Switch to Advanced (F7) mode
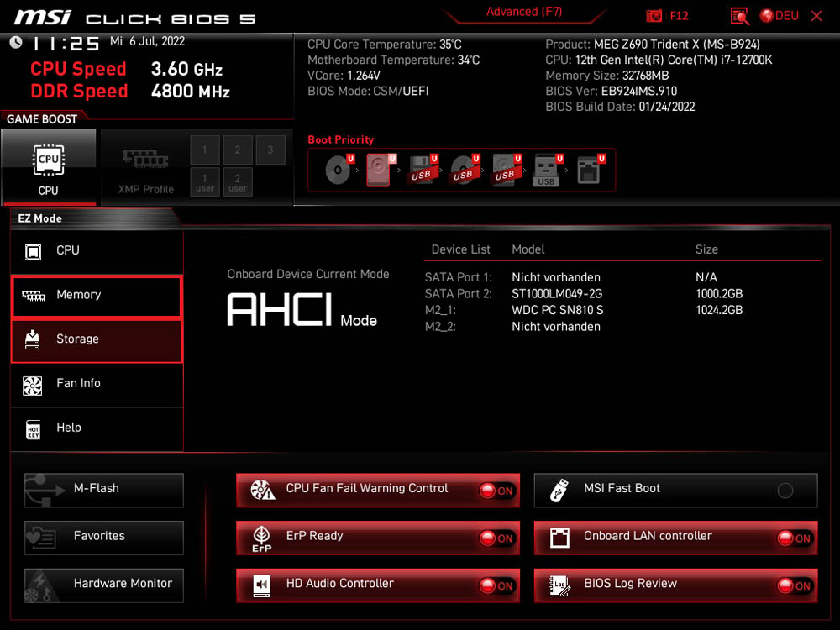 (524, 12)
